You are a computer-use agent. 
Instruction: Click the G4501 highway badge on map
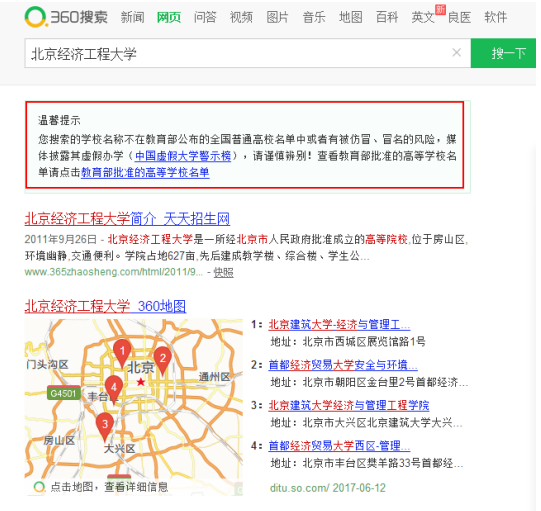tap(63, 393)
